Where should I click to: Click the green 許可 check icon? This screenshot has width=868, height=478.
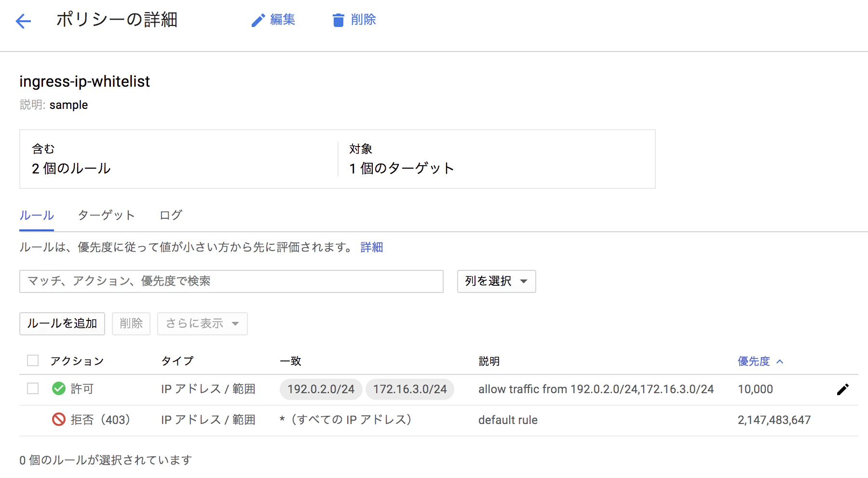point(59,388)
